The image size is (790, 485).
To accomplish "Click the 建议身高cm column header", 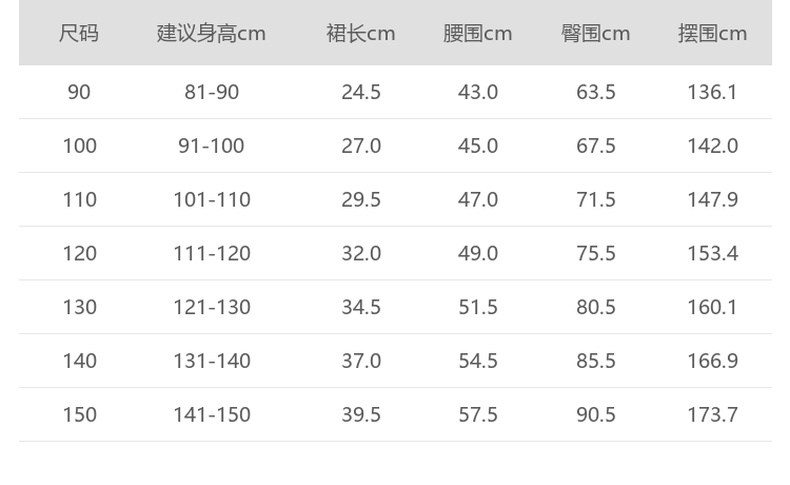I will pyautogui.click(x=211, y=33).
